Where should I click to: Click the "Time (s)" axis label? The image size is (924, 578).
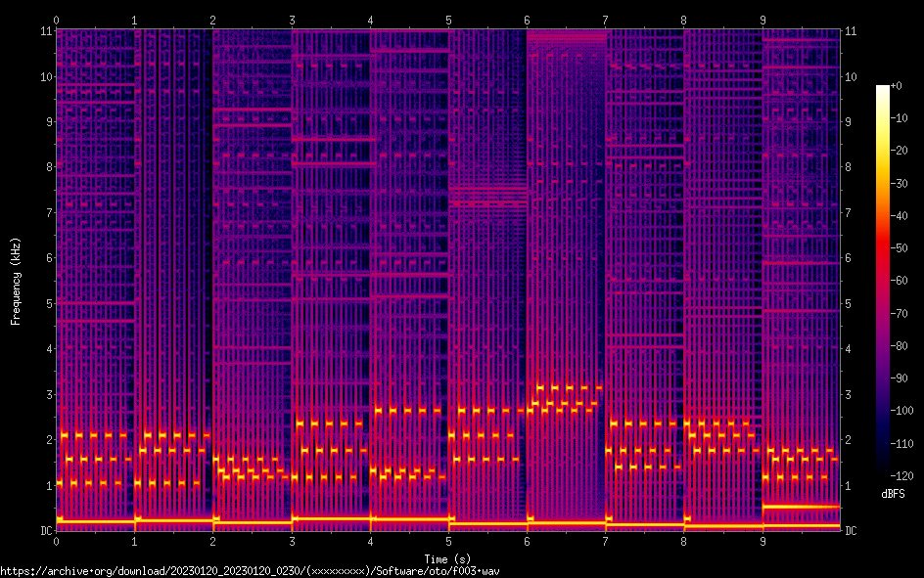[x=448, y=557]
